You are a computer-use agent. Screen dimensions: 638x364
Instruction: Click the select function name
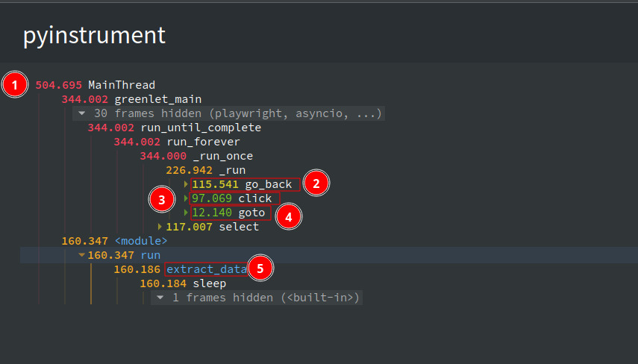click(239, 227)
